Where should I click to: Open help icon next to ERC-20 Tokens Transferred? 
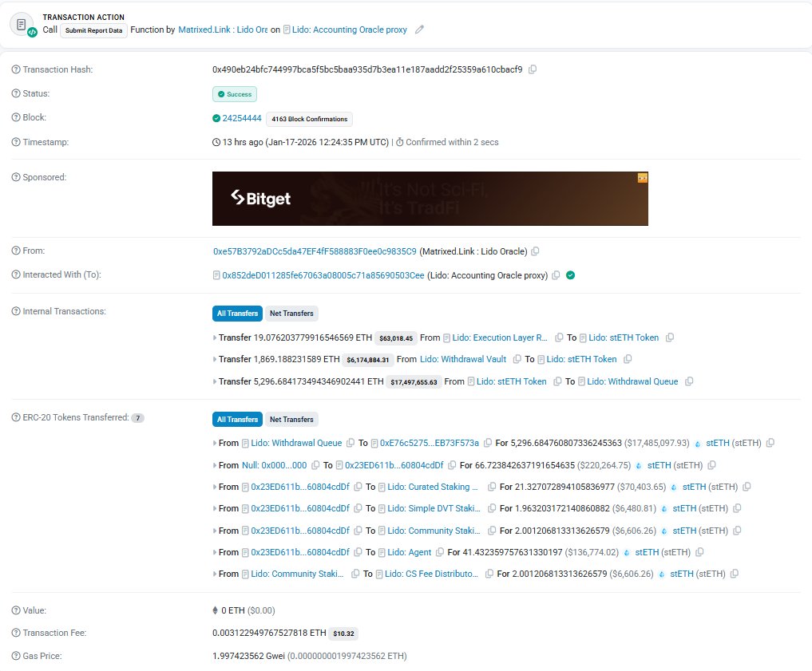tap(16, 417)
